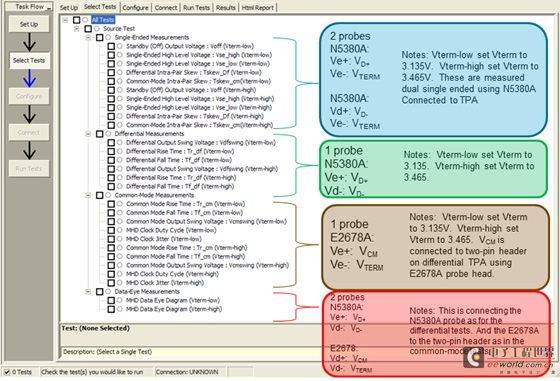Toggle the 0 Tests status bar checkbox
This screenshot has height=381, width=560.
[x=7, y=372]
